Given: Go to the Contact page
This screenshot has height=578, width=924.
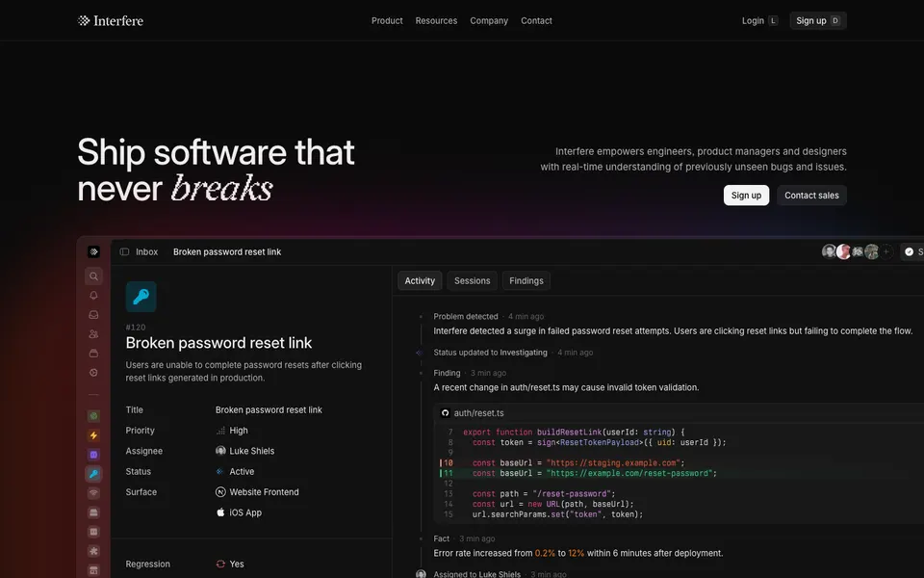Looking at the screenshot, I should click(536, 20).
